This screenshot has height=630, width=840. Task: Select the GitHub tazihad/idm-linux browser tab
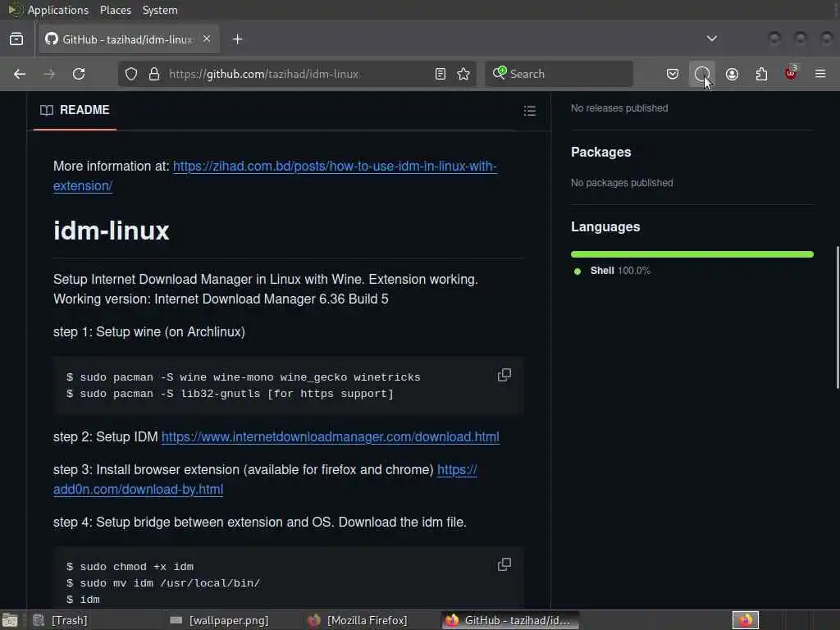pos(129,39)
